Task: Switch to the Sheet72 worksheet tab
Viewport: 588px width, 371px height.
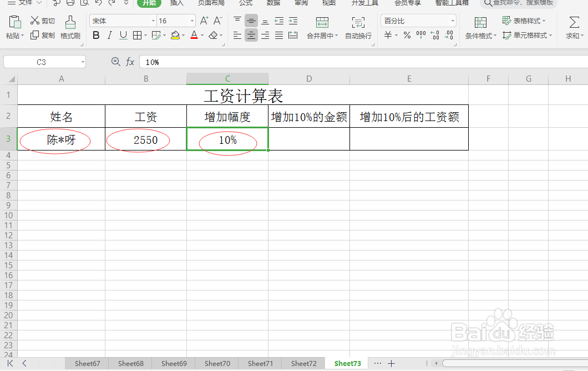Action: [x=304, y=363]
